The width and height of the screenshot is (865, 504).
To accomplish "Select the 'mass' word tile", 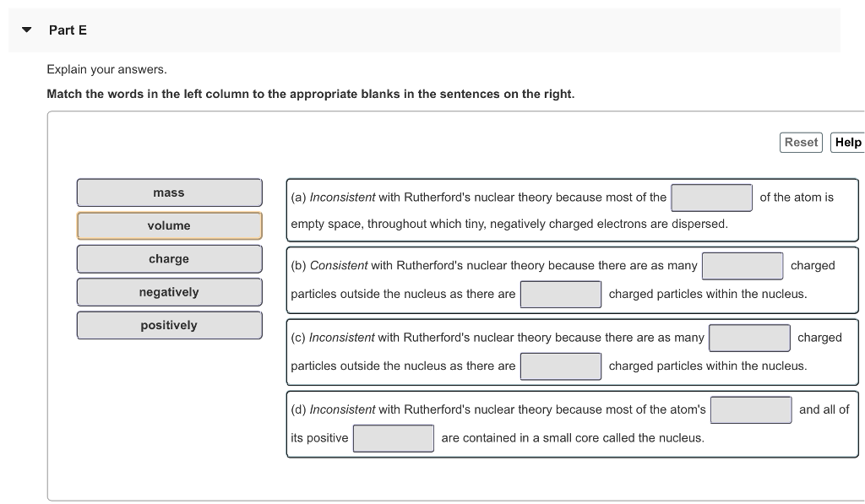I will point(169,192).
